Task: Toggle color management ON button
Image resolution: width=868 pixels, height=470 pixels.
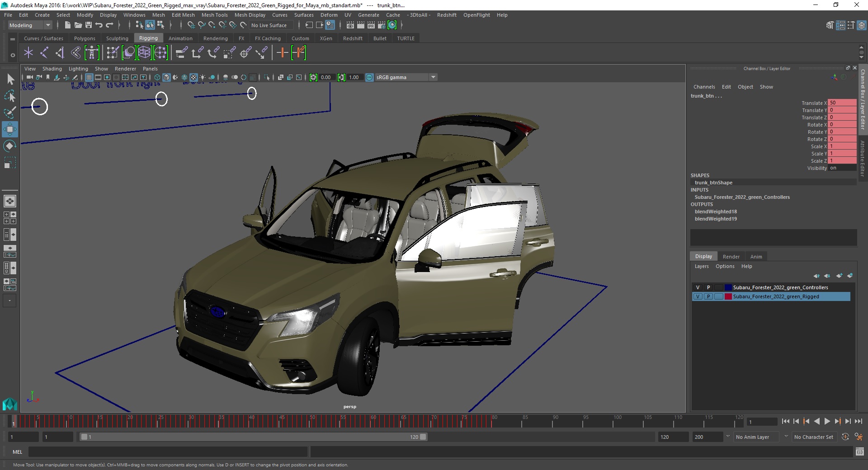Action: (x=369, y=77)
